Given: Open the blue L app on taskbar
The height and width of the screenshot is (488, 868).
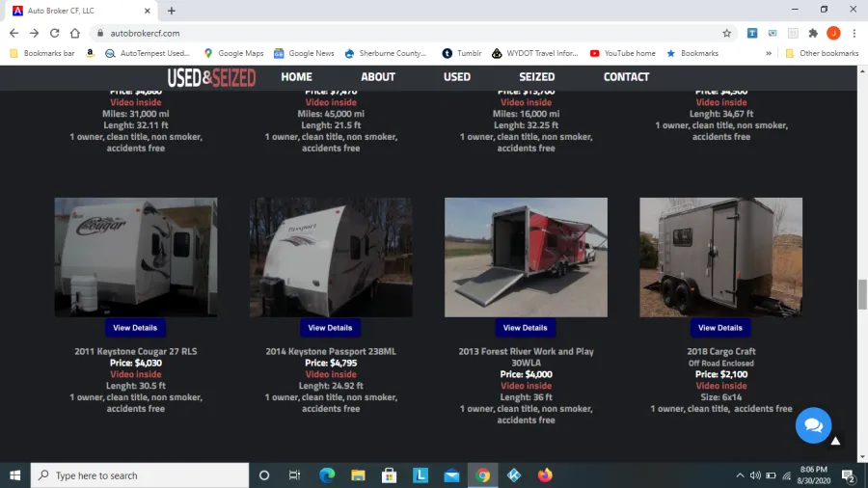Looking at the screenshot, I should tap(420, 475).
